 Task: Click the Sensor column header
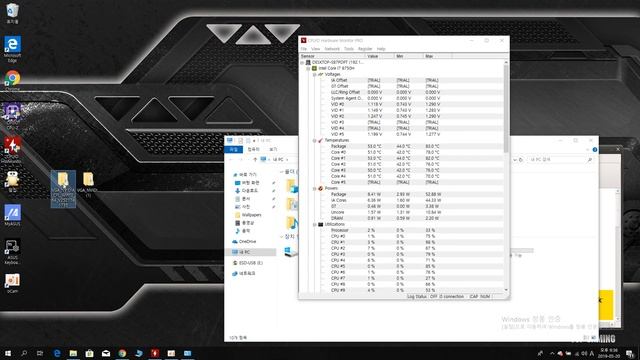coord(332,56)
